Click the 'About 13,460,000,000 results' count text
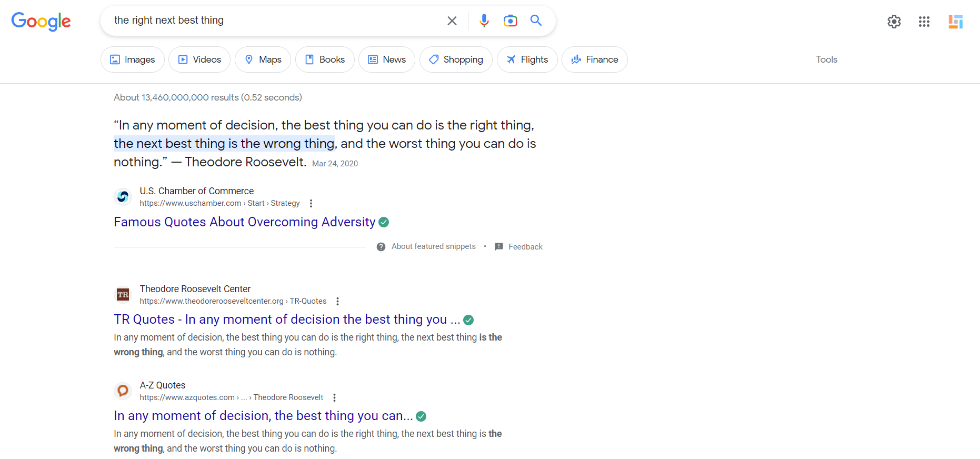Screen dimensions: 980x459 [x=208, y=97]
